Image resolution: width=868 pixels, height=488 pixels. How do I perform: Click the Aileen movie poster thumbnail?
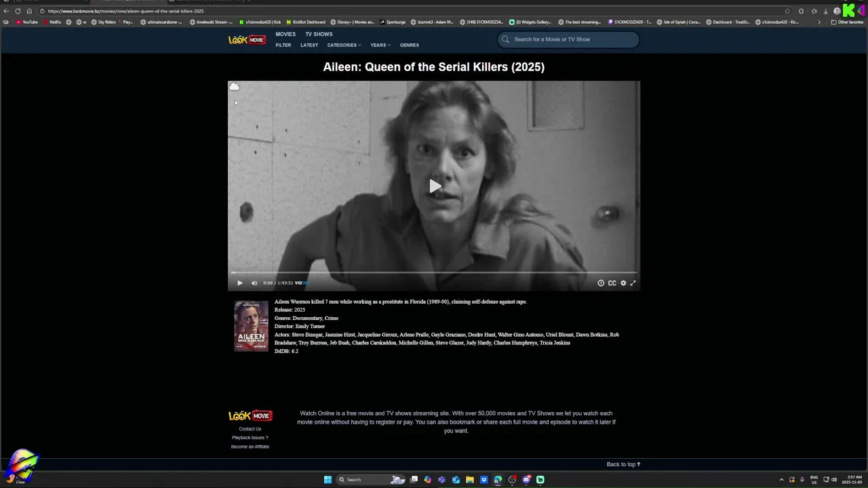click(252, 326)
